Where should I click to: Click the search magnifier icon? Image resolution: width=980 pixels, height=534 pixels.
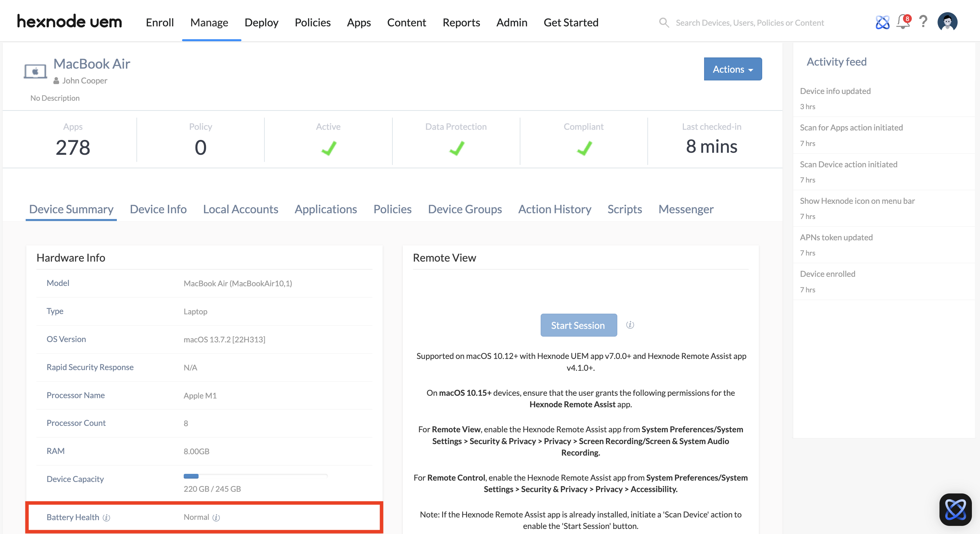[x=664, y=22]
